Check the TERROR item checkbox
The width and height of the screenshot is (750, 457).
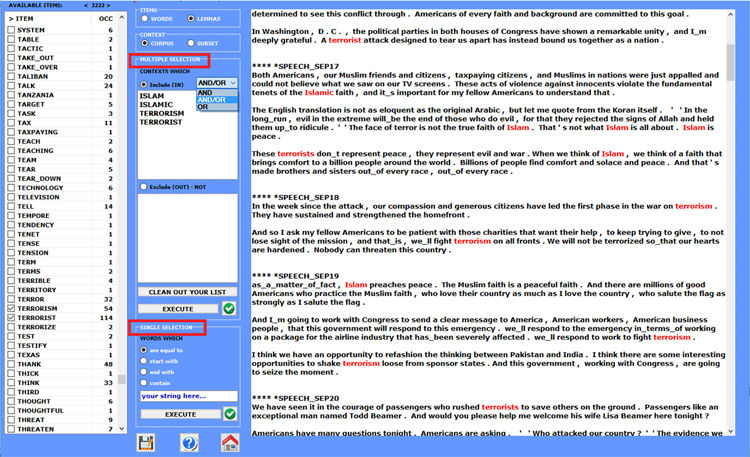(11, 299)
